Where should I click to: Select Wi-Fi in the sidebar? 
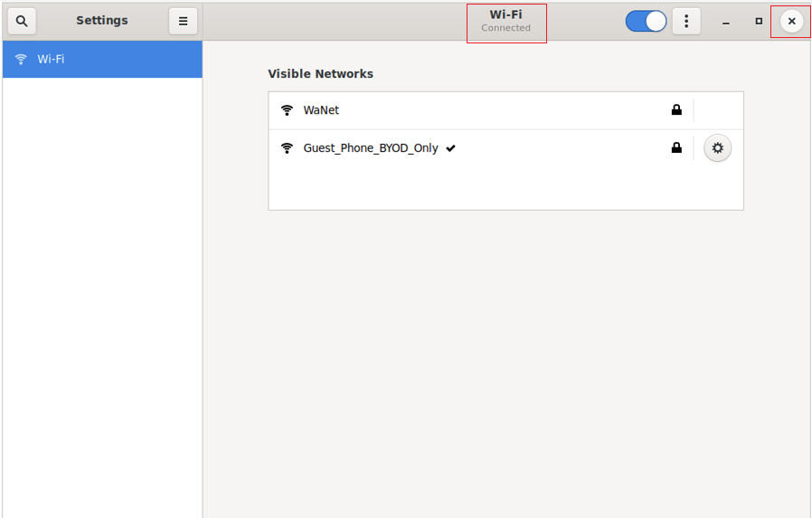click(x=102, y=59)
